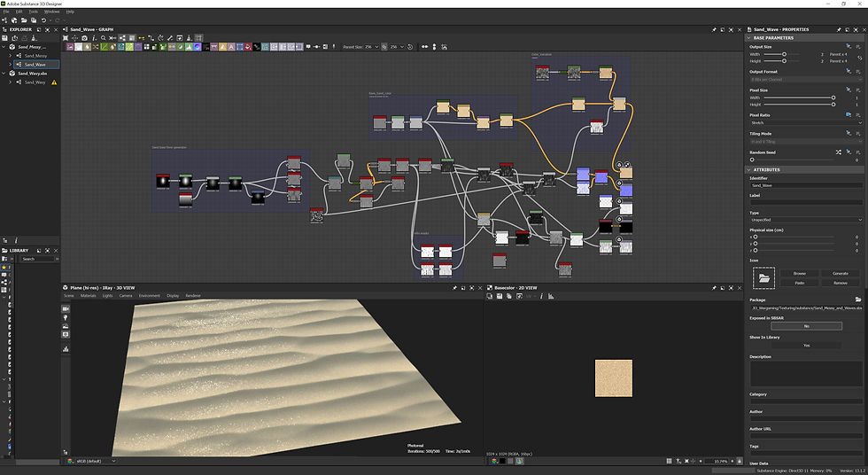The image size is (868, 475).
Task: Click the reset parent size icon
Action: pyautogui.click(x=410, y=47)
